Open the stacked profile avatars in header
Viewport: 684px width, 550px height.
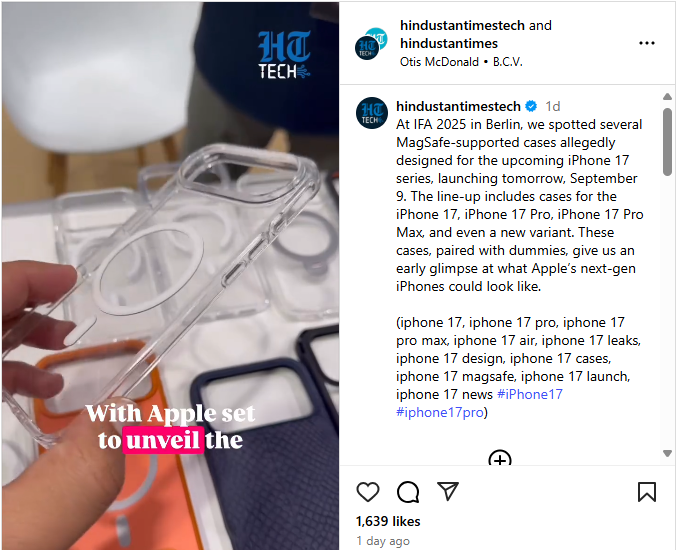click(371, 43)
